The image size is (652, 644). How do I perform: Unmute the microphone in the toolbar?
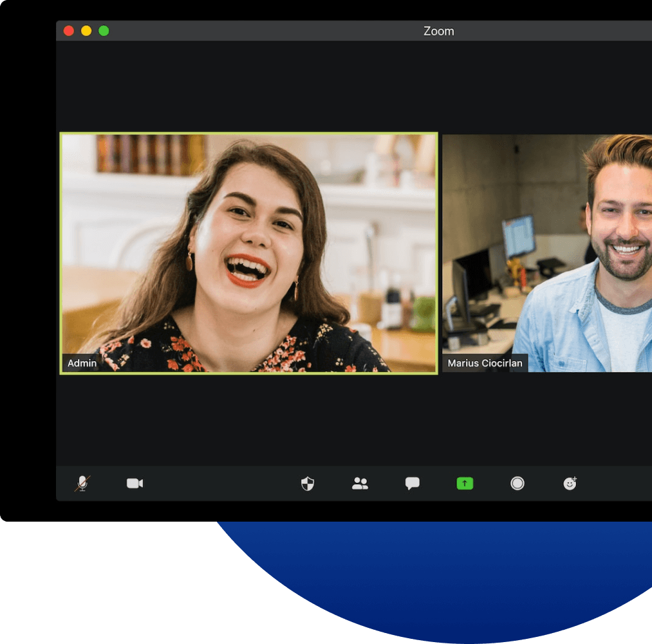click(x=82, y=484)
